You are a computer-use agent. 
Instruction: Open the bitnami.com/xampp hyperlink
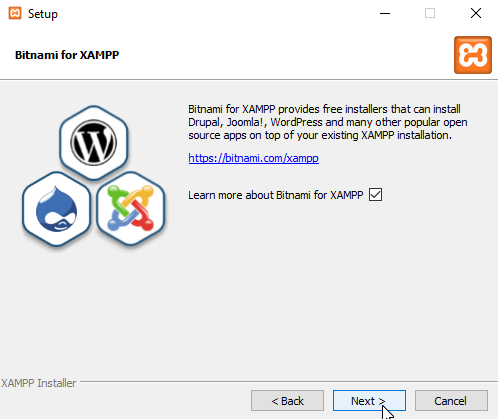253,158
